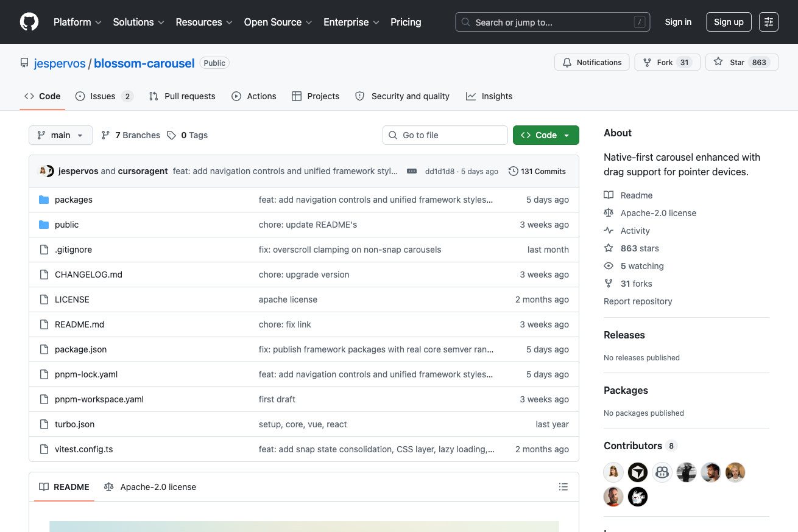Show the latest commit details ellipsis
798x532 pixels.
click(412, 172)
